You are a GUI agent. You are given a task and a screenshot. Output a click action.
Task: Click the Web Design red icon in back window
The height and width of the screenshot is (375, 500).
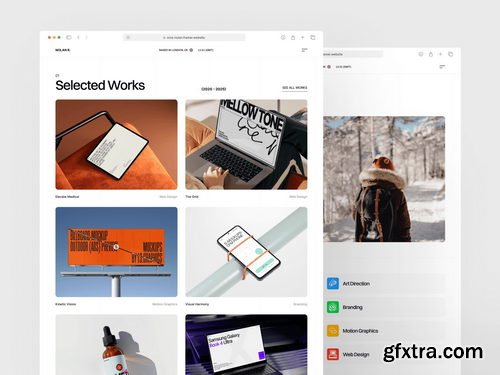(333, 354)
